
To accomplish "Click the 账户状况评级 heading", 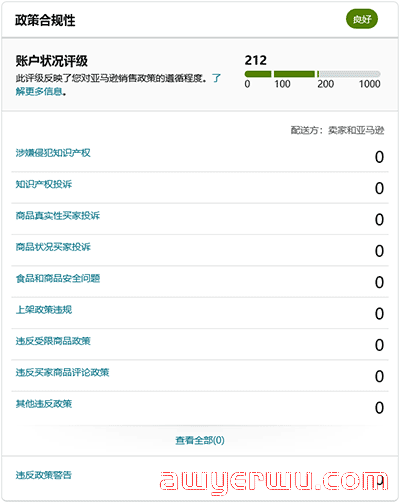I will click(x=52, y=61).
